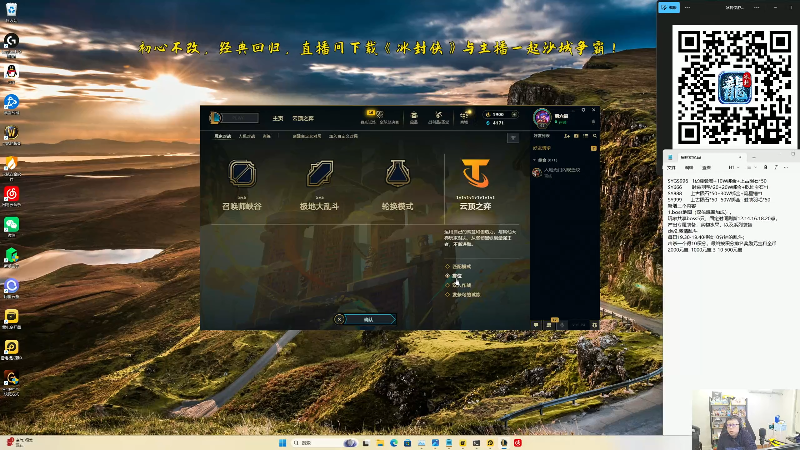Open 编辑 menu in Notepad window
Viewport: 800px width, 450px height.
689,167
